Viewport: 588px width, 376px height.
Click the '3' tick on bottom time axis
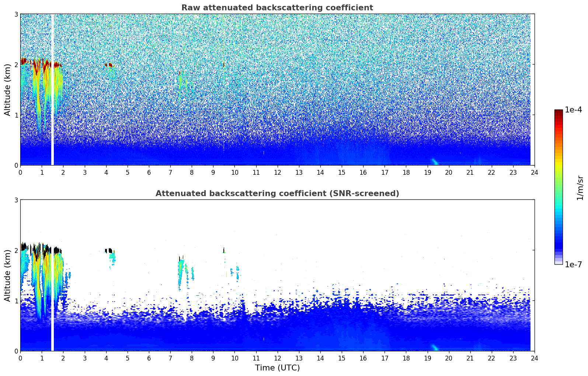pos(84,358)
